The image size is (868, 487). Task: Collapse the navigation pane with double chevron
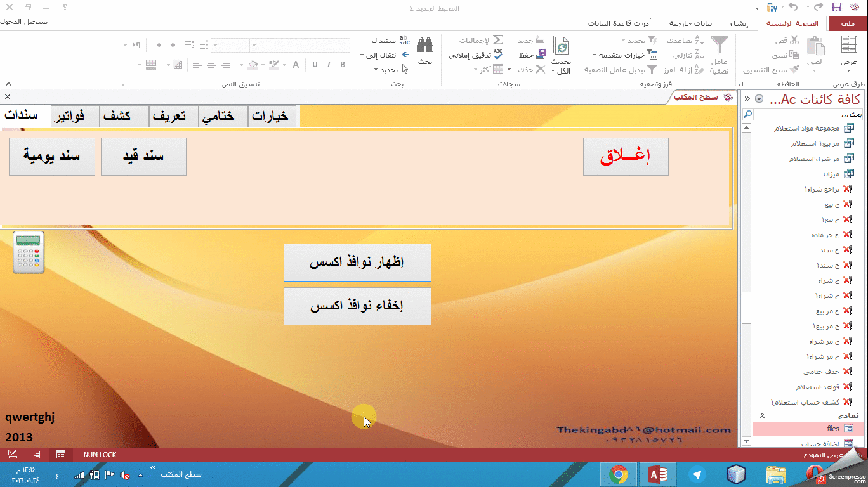tap(747, 99)
